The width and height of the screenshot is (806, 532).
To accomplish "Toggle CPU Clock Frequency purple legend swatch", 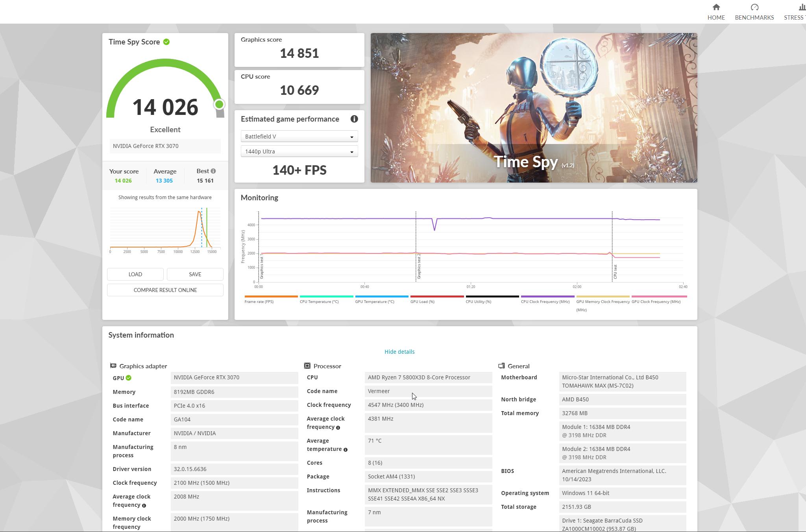I will (x=547, y=296).
